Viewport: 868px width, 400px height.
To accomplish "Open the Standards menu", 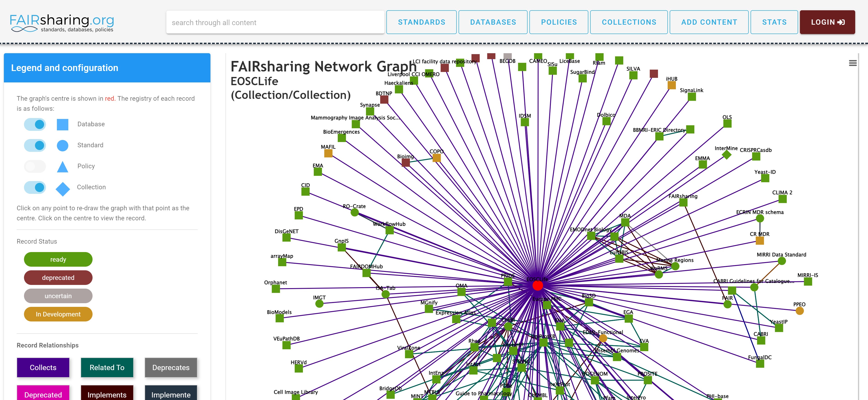I will [x=421, y=22].
